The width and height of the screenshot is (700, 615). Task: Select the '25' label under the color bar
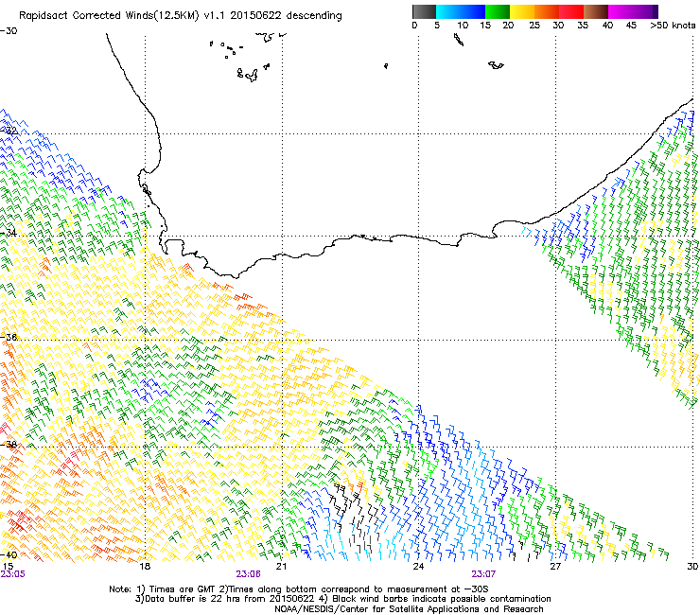click(534, 26)
